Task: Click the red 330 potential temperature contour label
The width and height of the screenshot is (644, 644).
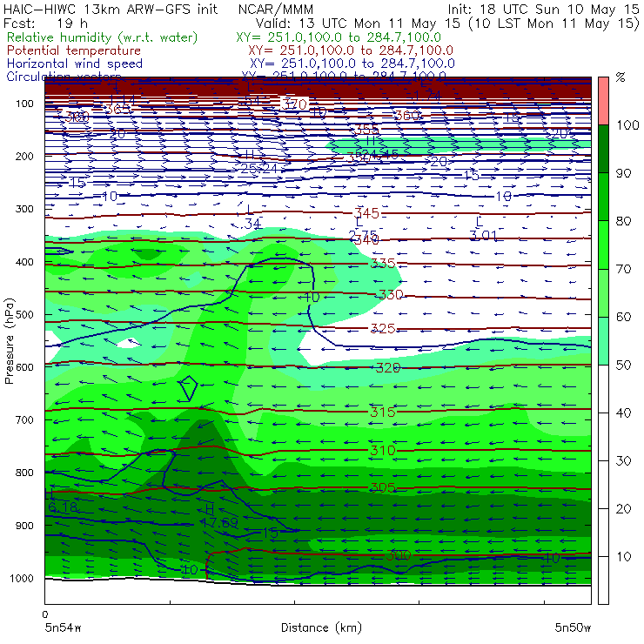Action: 391,294
